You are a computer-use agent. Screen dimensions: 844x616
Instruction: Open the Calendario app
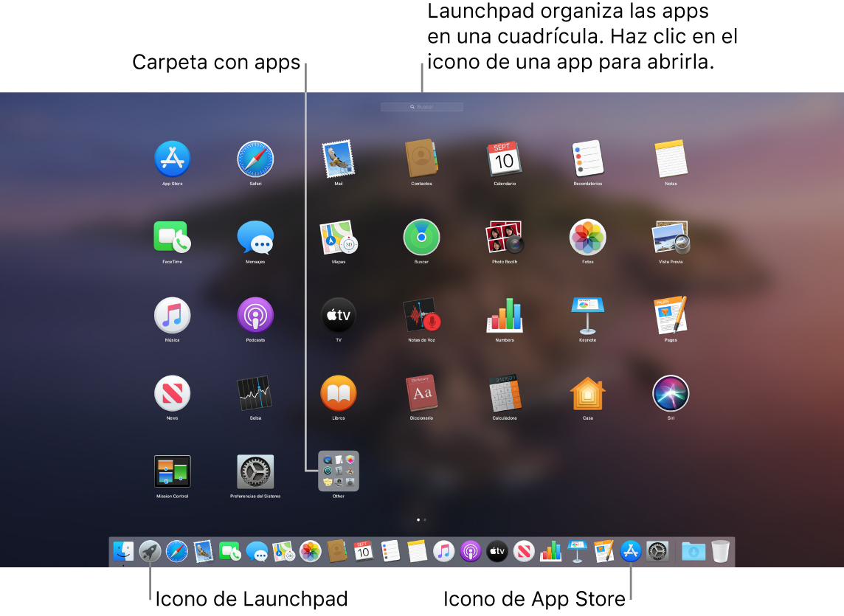[504, 157]
